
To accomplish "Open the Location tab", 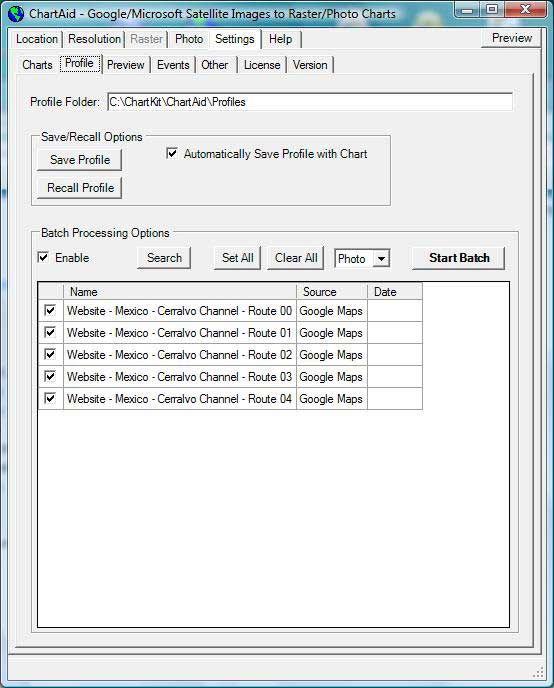I will point(37,39).
